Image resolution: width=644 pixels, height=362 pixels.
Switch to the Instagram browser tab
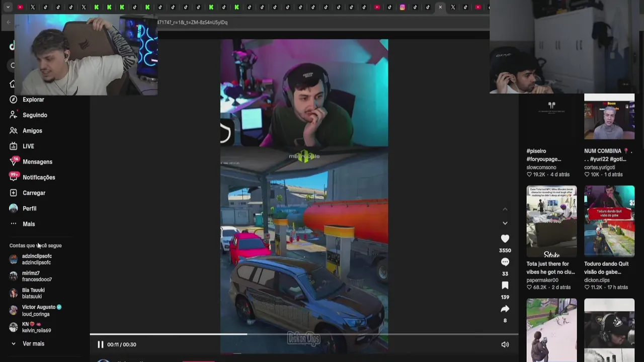(402, 7)
